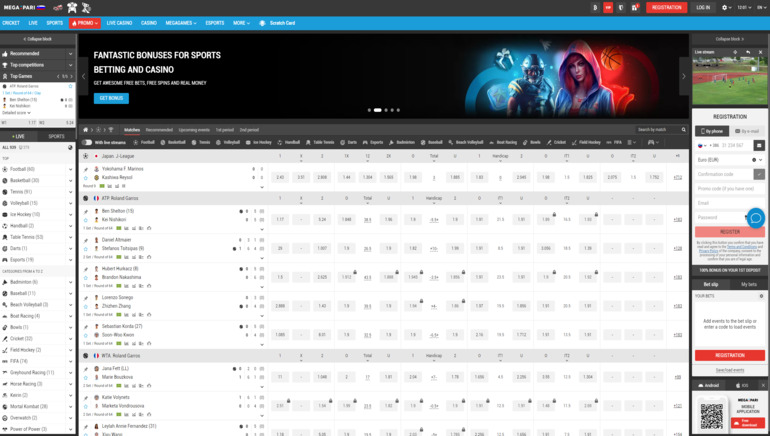The height and width of the screenshot is (436, 770).
Task: Select the By e-mail registration tab
Action: pyautogui.click(x=747, y=131)
